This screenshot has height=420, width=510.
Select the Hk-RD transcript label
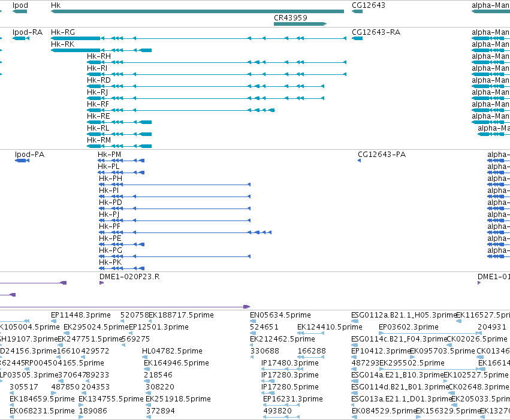point(99,80)
